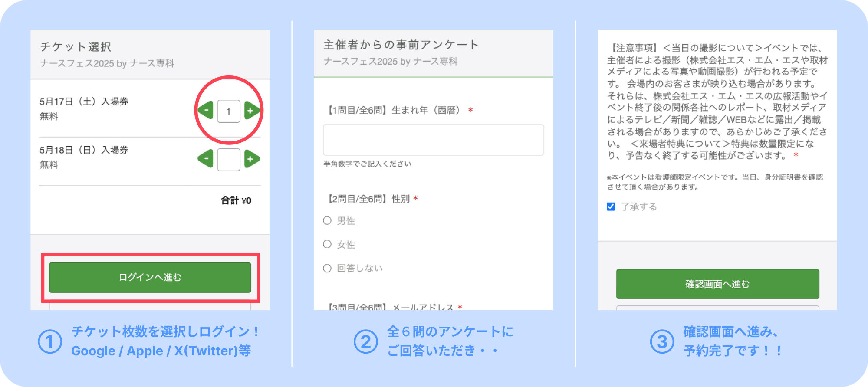Screen dimensions: 868x387
Task: Toggle the 了承する checkbox
Action: tap(611, 207)
